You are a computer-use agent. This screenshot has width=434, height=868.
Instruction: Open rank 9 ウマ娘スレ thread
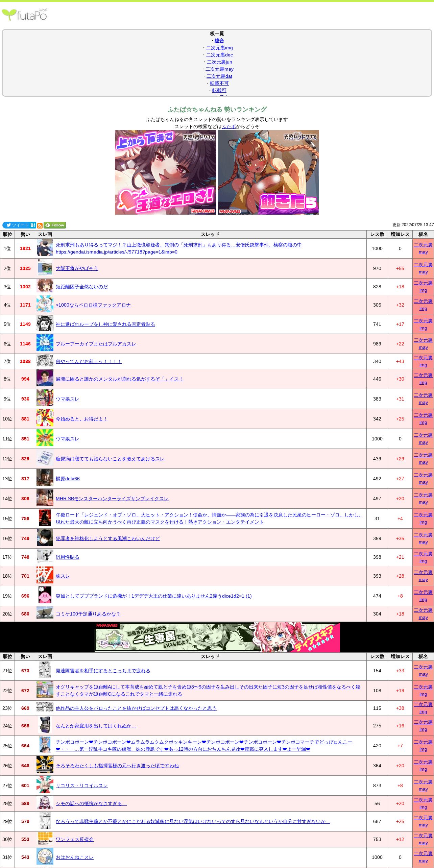(x=67, y=399)
